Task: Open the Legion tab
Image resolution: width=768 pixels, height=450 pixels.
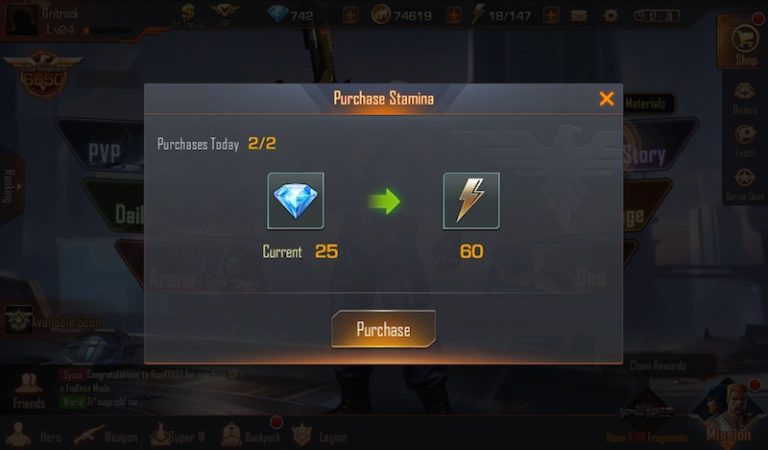Action: click(319, 435)
